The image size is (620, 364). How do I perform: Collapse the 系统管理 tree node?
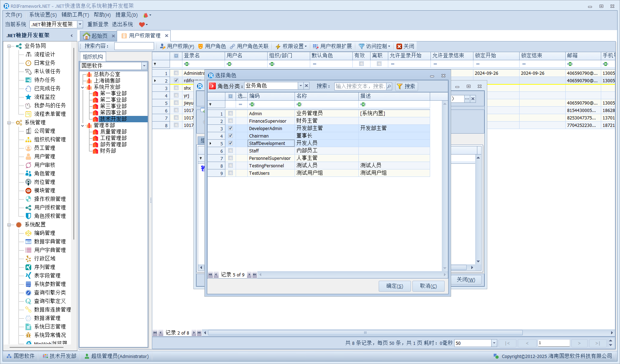click(9, 123)
